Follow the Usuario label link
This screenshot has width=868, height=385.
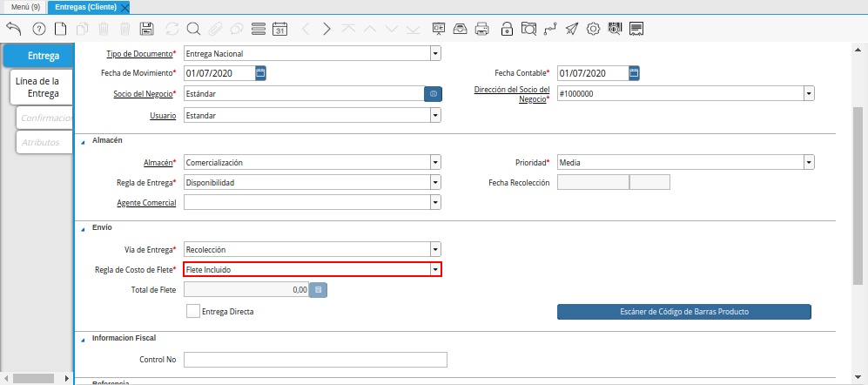(163, 116)
